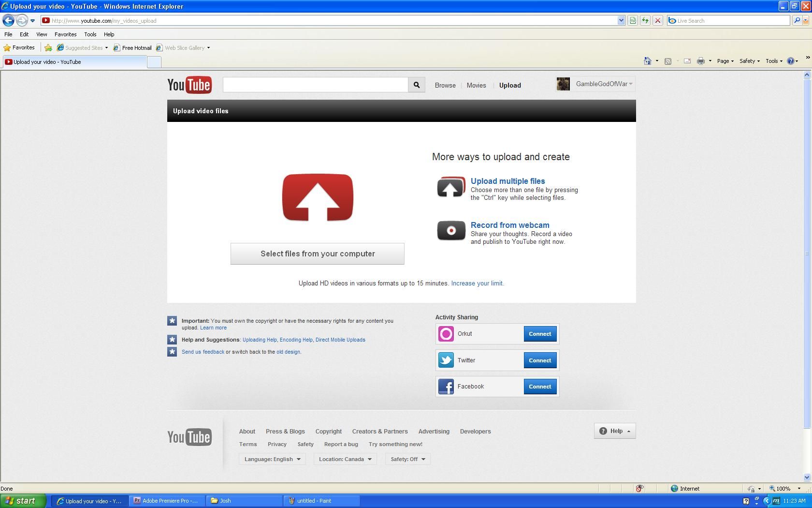Viewport: 812px width, 508px height.
Task: Open the Help question mark icon
Action: (603, 431)
